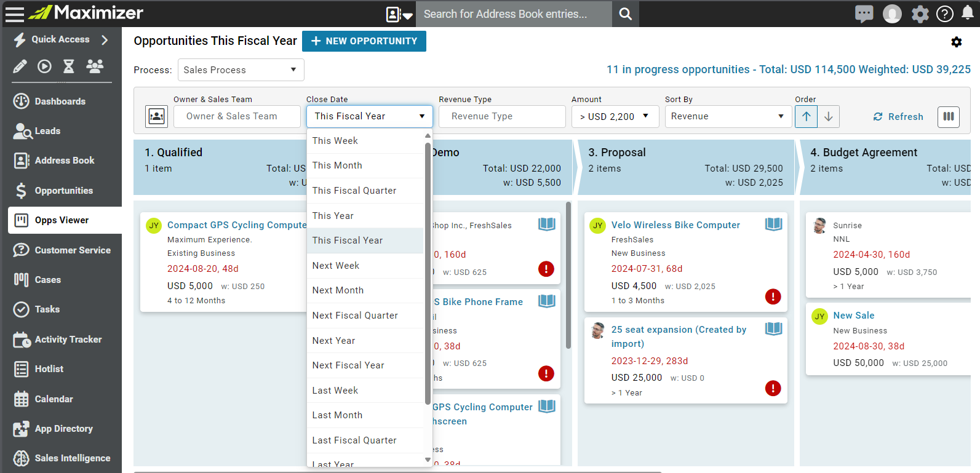
Task: Open the hamburger main menu
Action: [x=14, y=14]
